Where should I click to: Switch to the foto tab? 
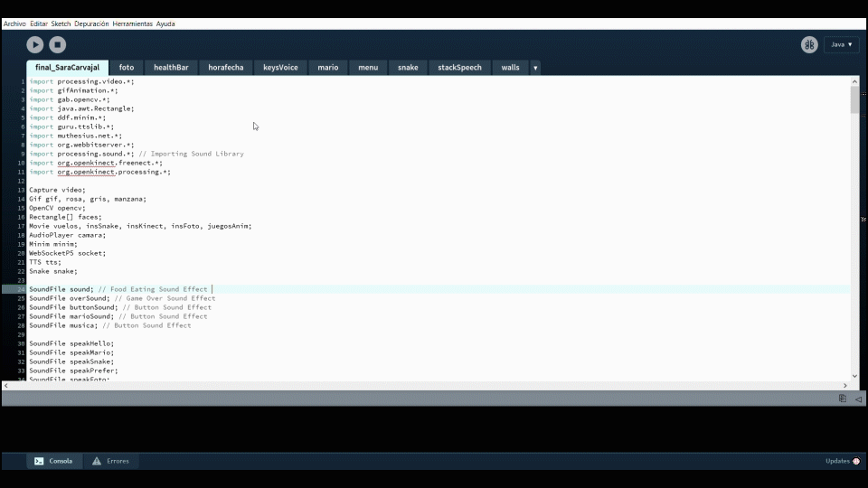127,68
